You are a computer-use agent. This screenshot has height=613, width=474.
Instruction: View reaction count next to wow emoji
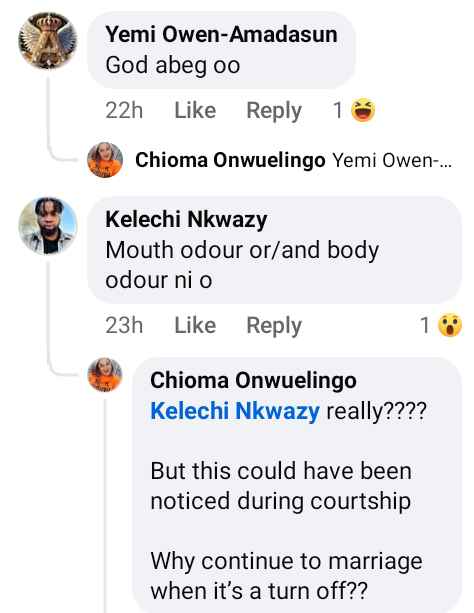425,325
